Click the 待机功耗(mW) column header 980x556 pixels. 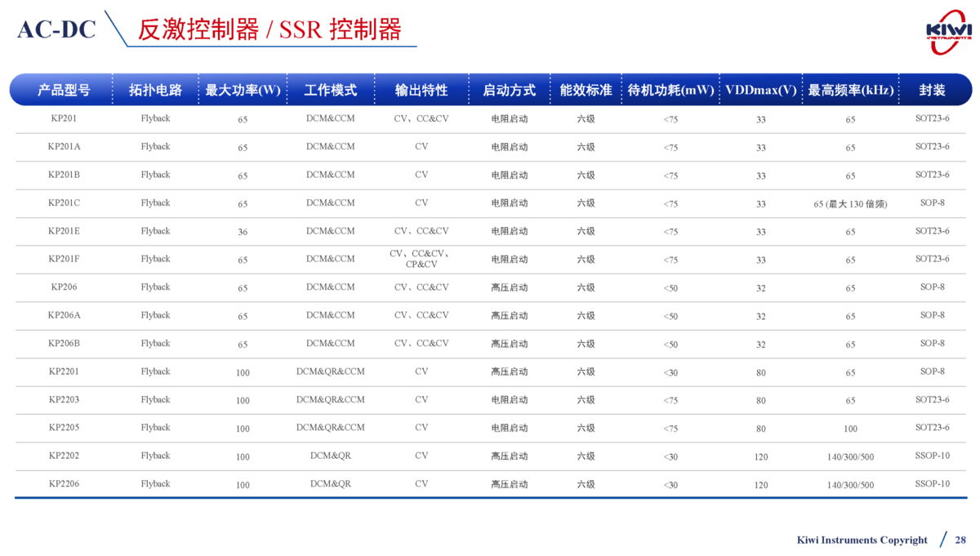coord(670,90)
